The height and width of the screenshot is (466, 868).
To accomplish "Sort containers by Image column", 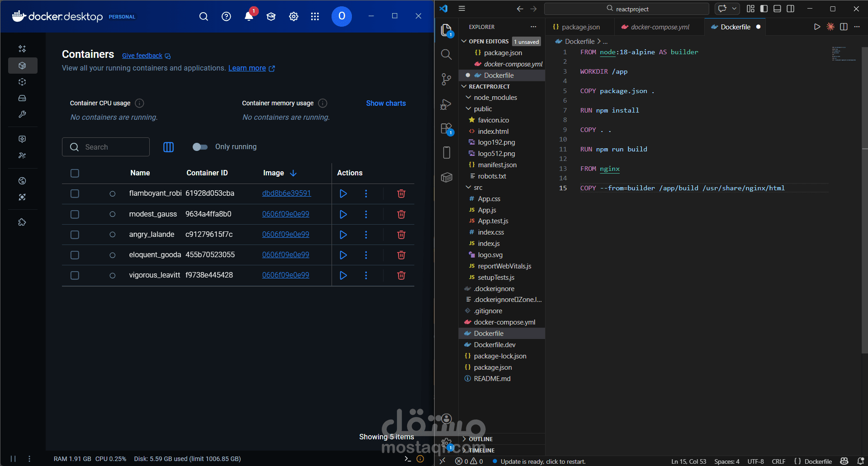I will (x=280, y=173).
